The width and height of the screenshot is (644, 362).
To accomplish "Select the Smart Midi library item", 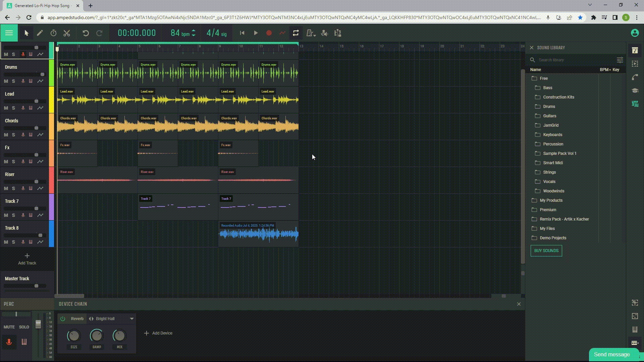I will click(553, 163).
